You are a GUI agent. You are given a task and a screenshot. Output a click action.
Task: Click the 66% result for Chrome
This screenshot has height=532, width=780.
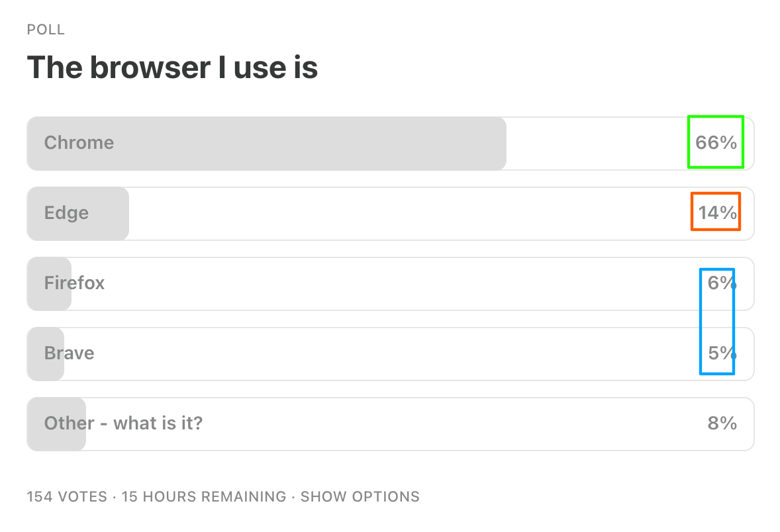716,143
